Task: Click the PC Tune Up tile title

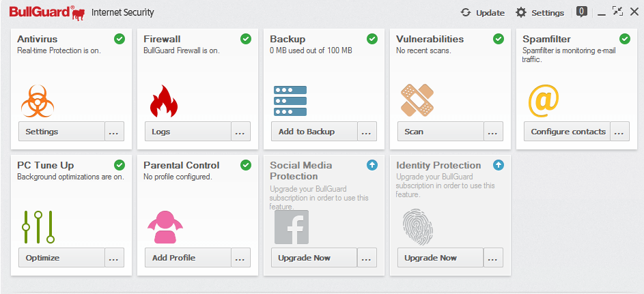Action: pyautogui.click(x=46, y=165)
